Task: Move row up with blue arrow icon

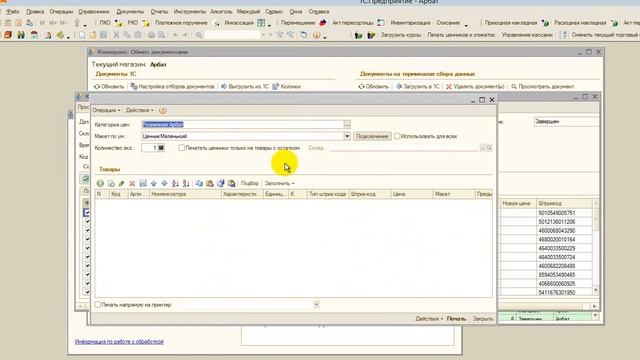Action: [153, 184]
